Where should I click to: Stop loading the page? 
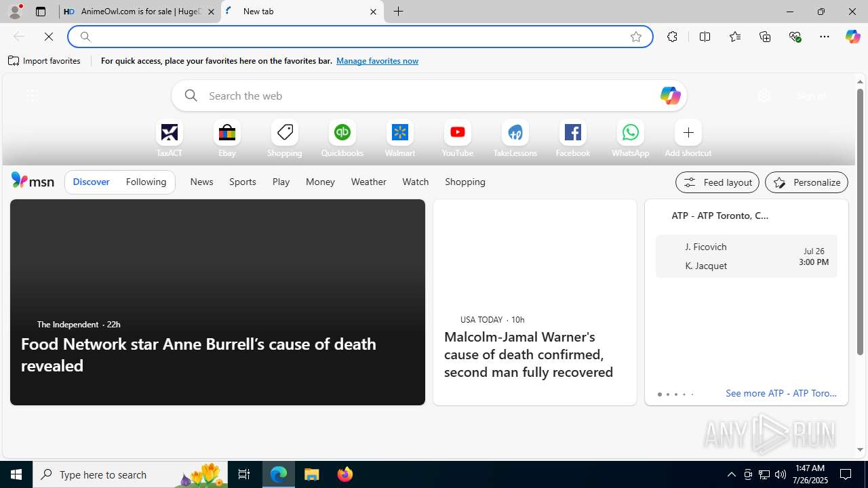click(x=49, y=37)
